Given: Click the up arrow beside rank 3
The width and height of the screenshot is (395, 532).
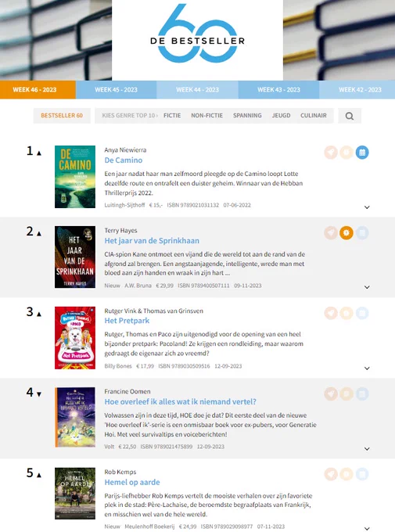Looking at the screenshot, I should (39, 314).
